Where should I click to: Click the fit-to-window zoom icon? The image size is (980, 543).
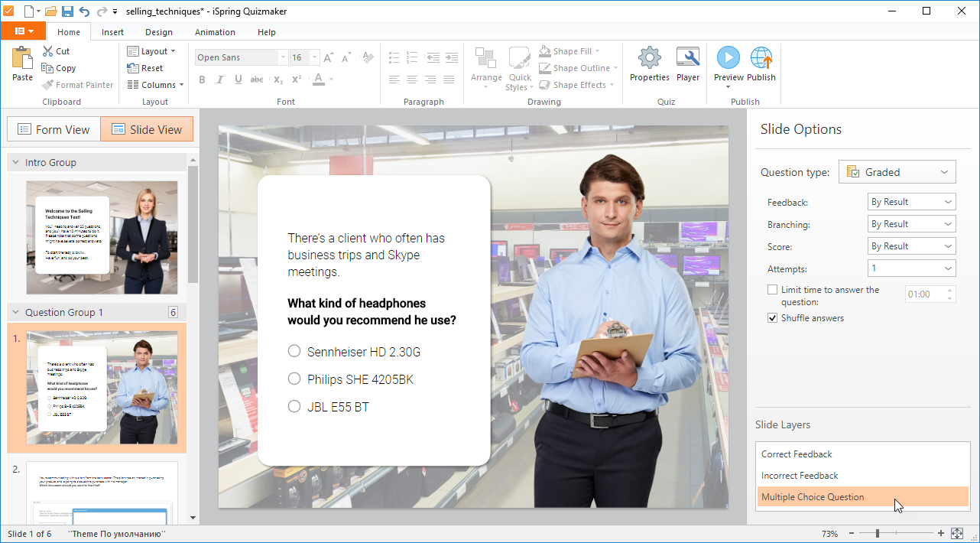956,533
